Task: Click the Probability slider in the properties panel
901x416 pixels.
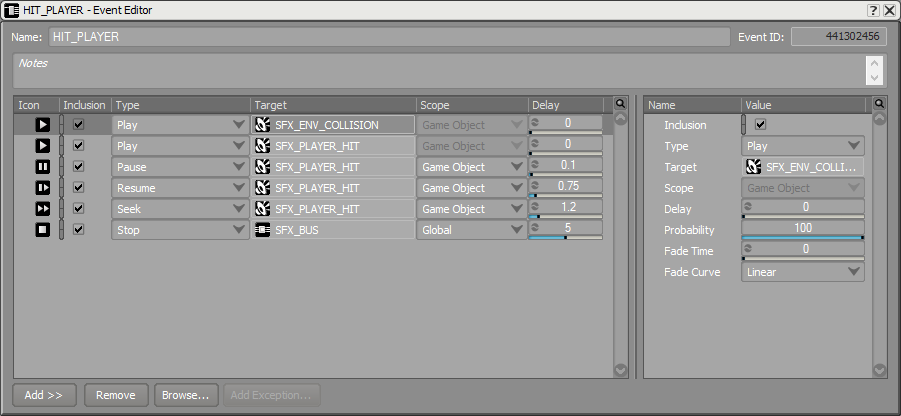Action: [803, 229]
